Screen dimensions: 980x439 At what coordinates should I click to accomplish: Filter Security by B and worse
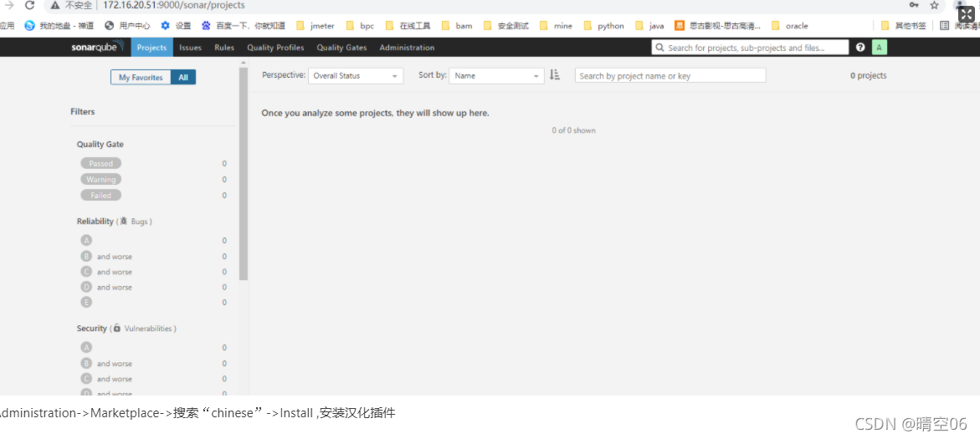pos(106,364)
